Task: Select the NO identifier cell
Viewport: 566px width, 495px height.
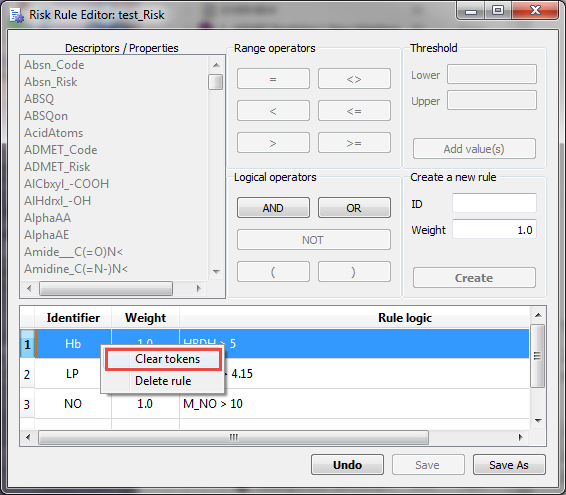Action: point(73,404)
